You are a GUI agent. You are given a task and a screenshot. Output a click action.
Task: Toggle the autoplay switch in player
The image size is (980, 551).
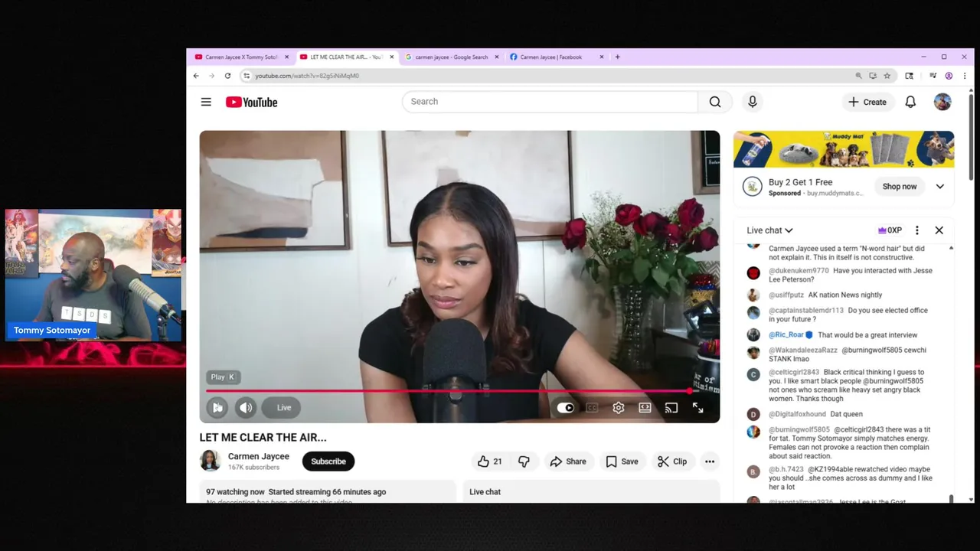pos(565,408)
